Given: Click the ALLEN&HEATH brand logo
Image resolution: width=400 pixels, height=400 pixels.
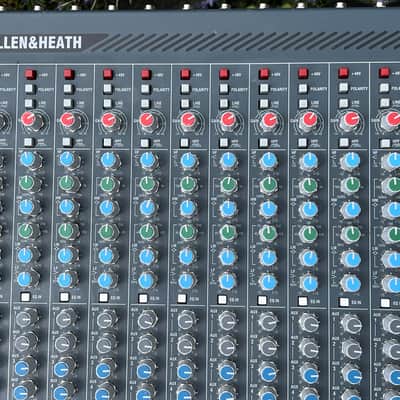Looking at the screenshot, I should tap(41, 43).
